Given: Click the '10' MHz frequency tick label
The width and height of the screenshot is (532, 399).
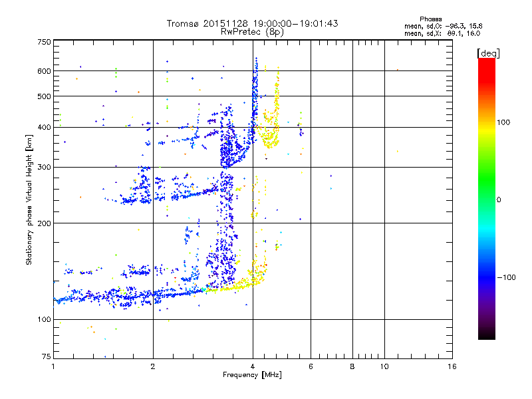Looking at the screenshot, I should 384,366.
